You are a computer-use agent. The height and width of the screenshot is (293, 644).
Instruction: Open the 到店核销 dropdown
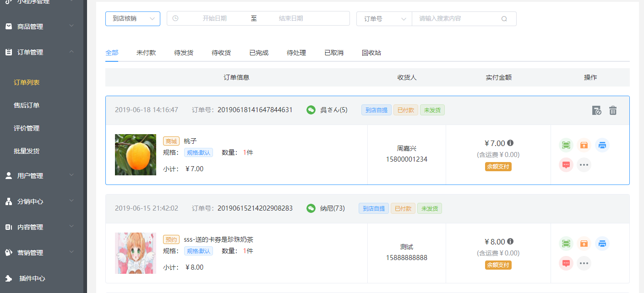click(x=132, y=19)
